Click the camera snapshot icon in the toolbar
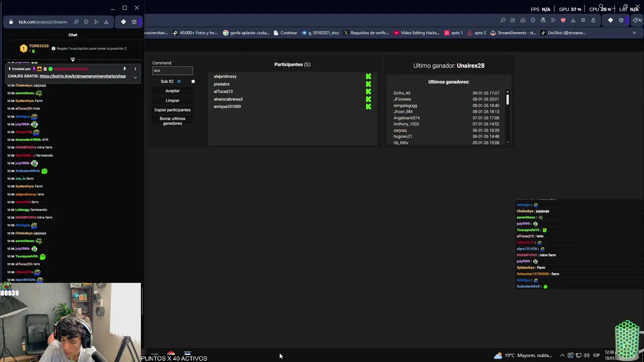This screenshot has width=644, height=362. 523,20
